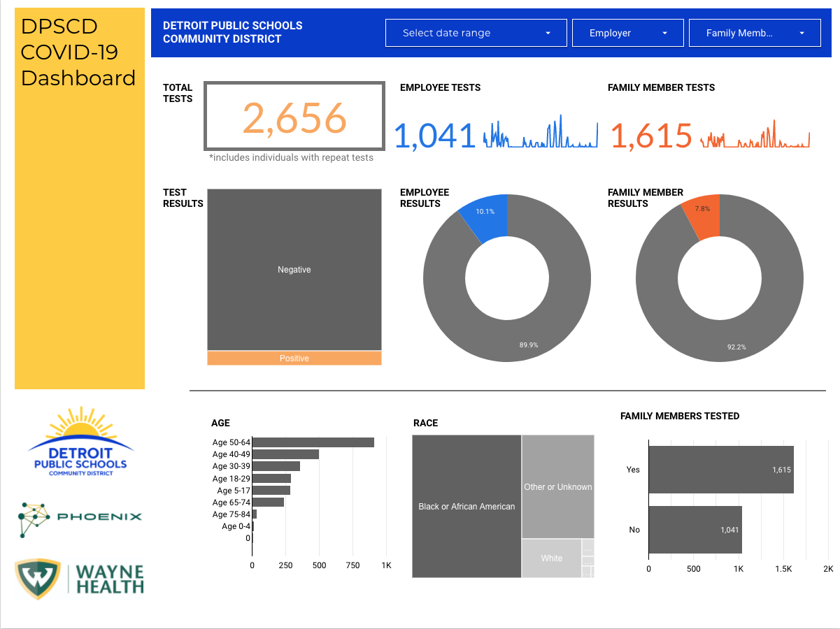
Task: Click the Yes bar showing 1,615
Action: [720, 470]
